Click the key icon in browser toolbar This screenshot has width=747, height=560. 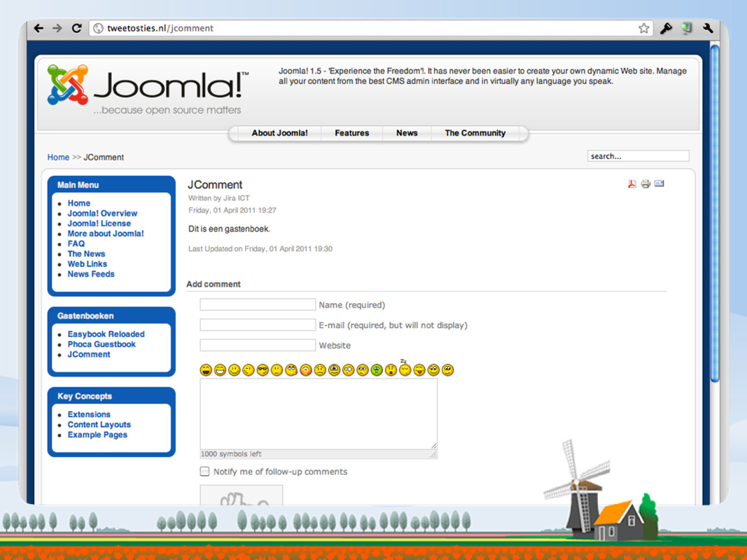(x=666, y=28)
